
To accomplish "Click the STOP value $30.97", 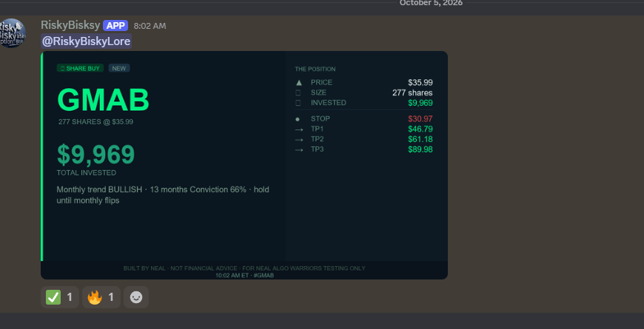I will point(420,119).
